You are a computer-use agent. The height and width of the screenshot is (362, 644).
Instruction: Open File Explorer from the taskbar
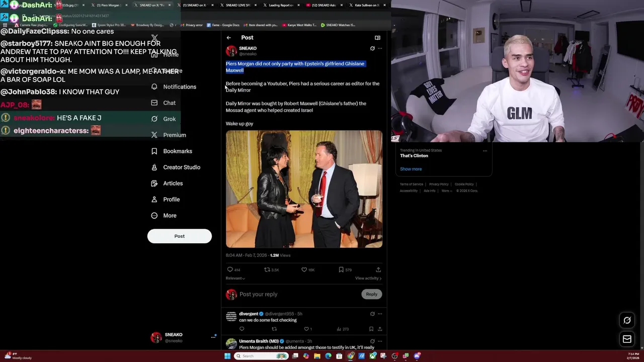pyautogui.click(x=317, y=356)
